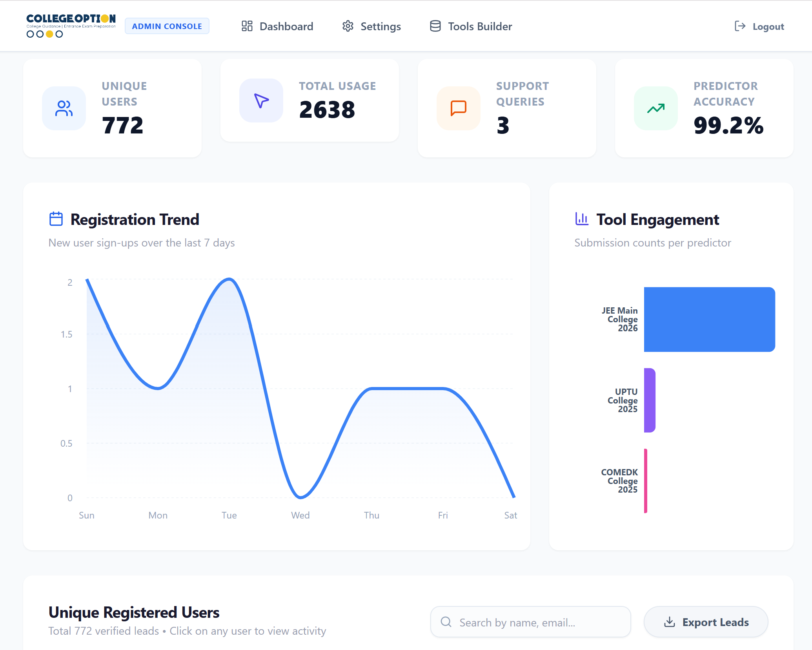Click the Thu axis label
The width and height of the screenshot is (812, 650).
click(371, 515)
